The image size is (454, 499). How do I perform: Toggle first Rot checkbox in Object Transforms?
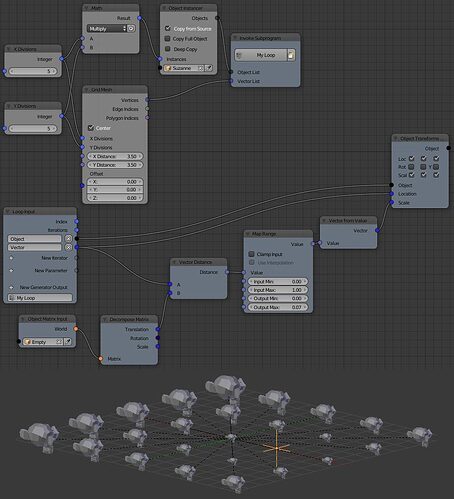(x=411, y=167)
